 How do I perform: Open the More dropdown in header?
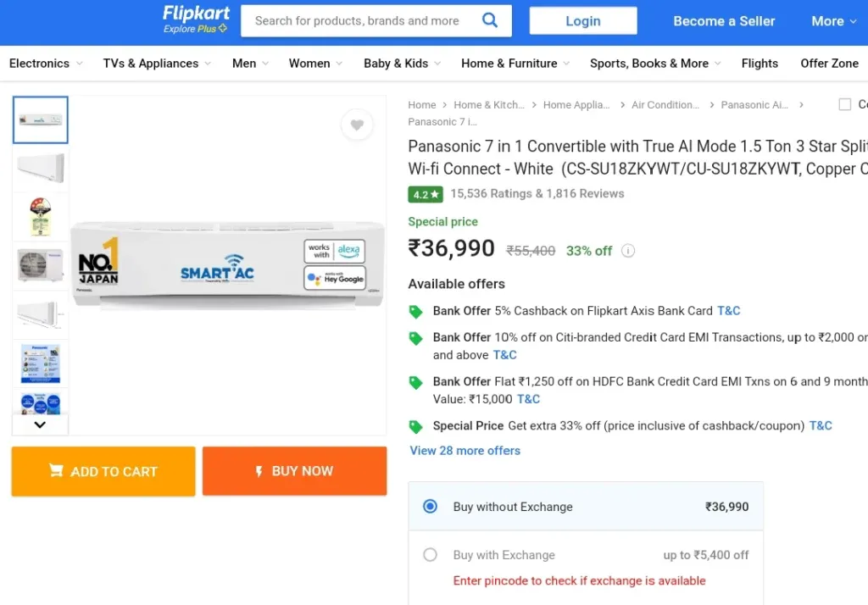click(x=834, y=21)
